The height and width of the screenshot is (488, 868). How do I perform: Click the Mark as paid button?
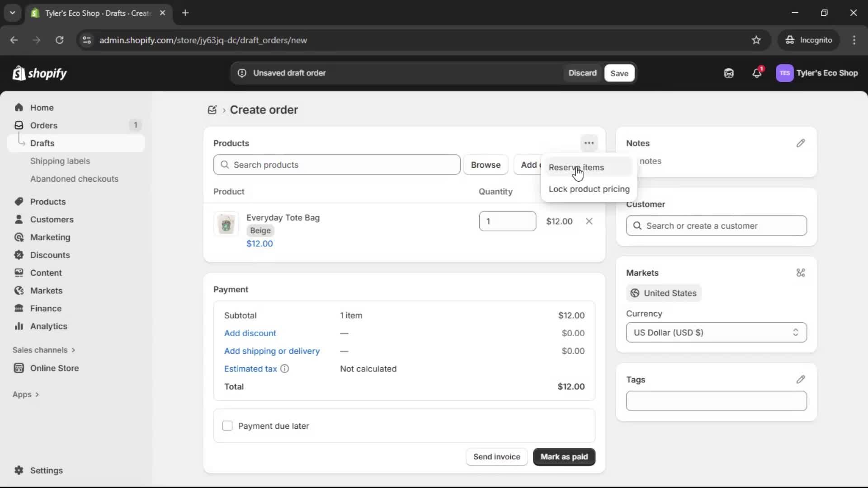click(x=564, y=457)
